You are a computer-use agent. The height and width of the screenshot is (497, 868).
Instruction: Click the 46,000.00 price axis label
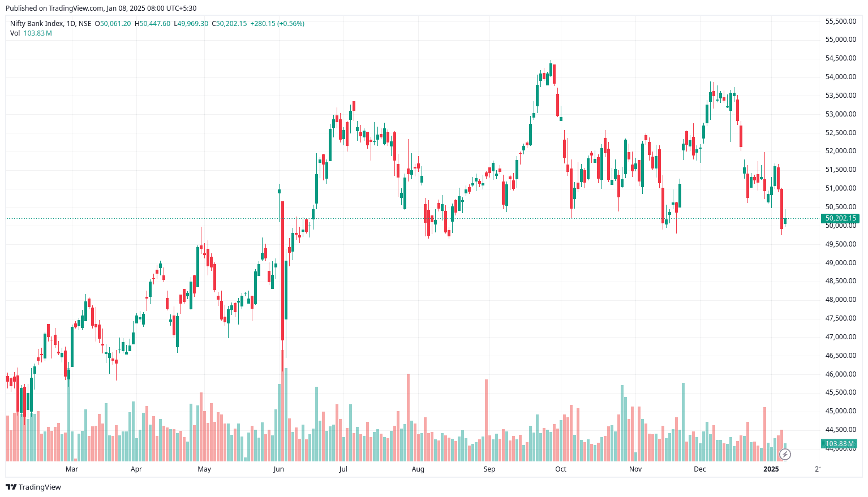coord(841,374)
